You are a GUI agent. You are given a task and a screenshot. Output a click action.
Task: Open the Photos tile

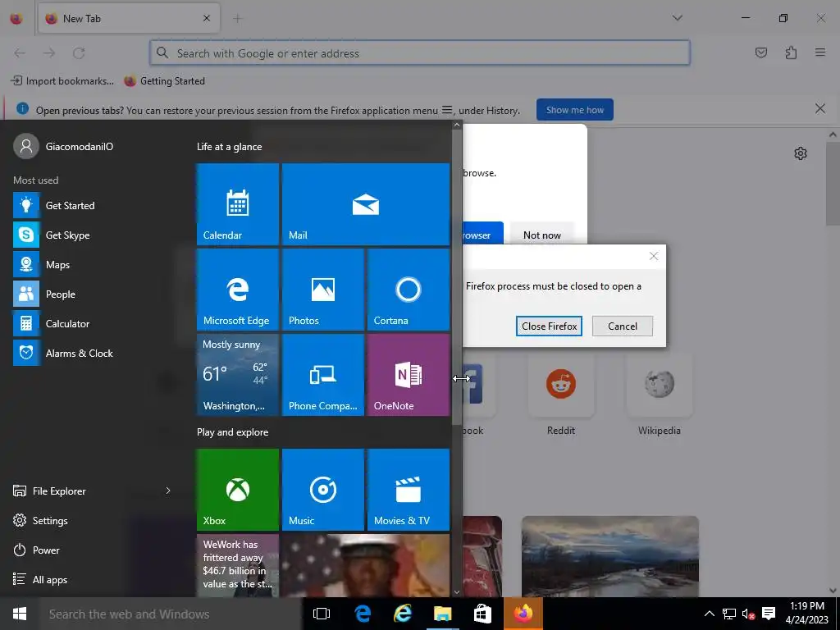323,290
